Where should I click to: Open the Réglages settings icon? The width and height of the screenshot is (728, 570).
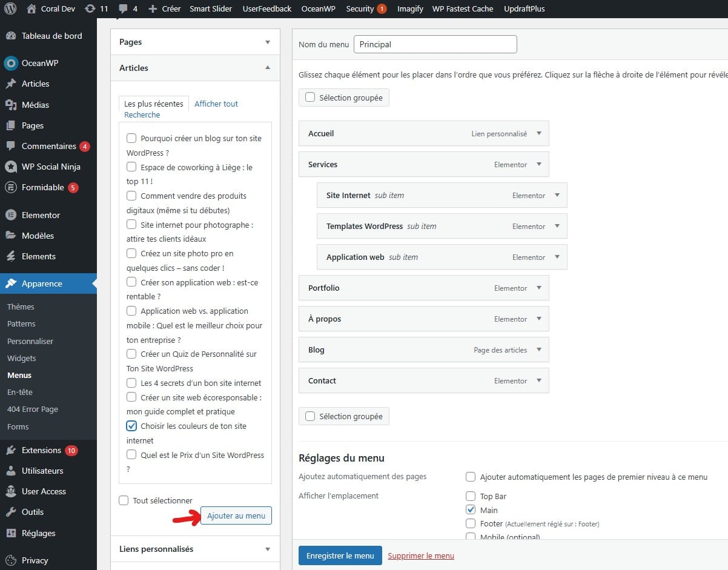[x=11, y=533]
